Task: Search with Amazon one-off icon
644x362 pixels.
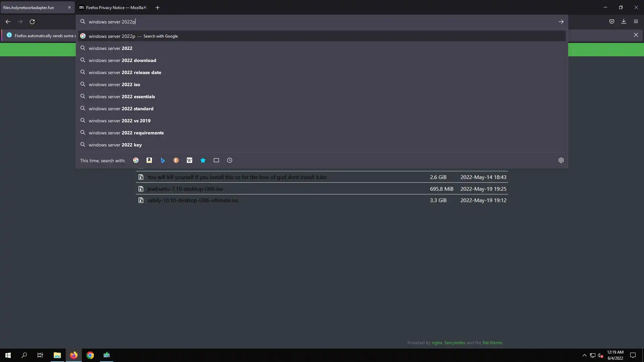Action: [149, 160]
